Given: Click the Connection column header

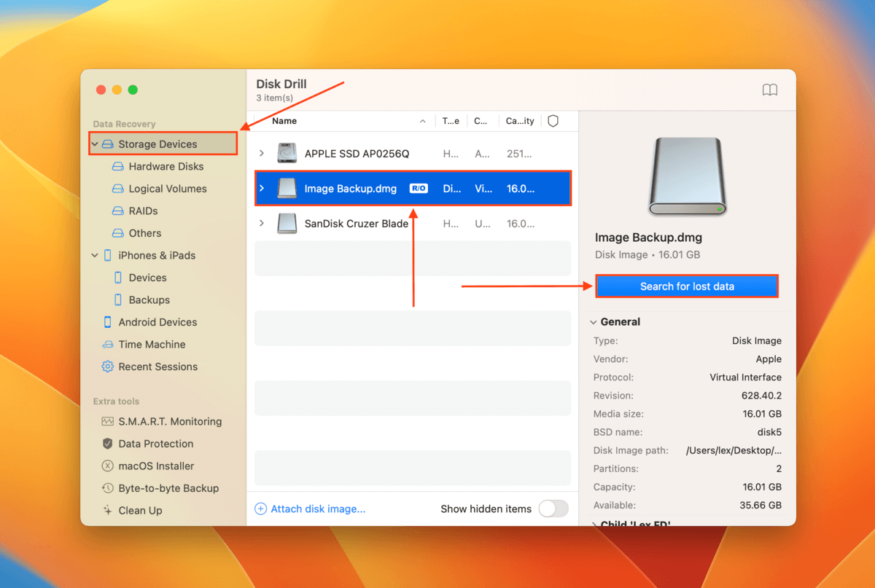Looking at the screenshot, I should click(481, 121).
